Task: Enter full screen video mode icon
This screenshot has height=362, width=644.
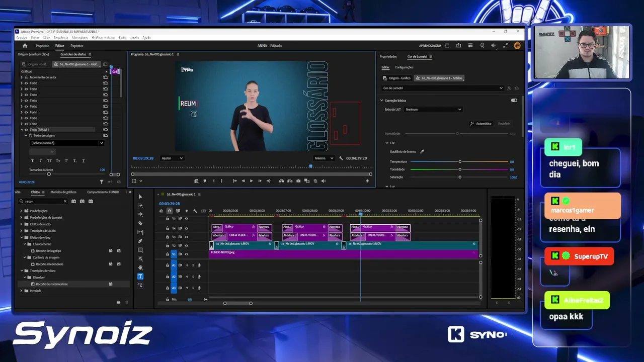Action: click(x=506, y=46)
